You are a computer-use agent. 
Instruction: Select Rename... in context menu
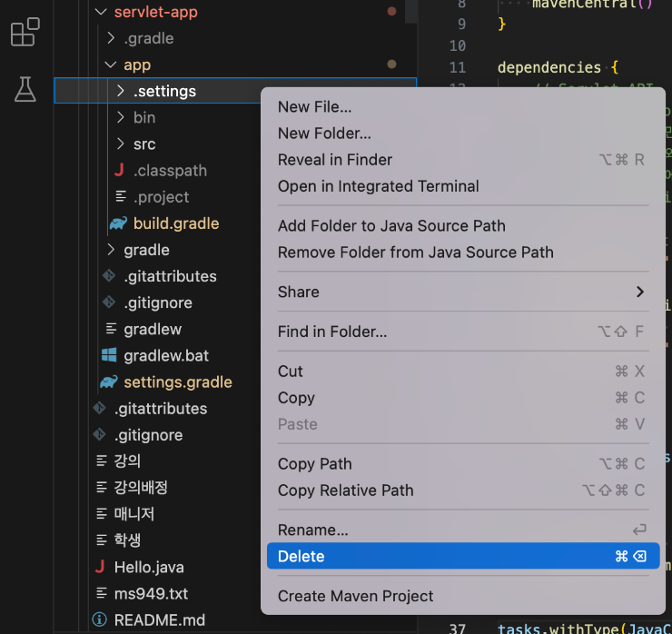pos(463,530)
